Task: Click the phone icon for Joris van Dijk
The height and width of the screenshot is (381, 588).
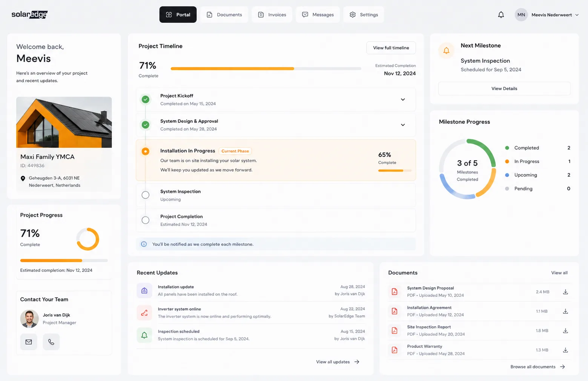Action: point(51,342)
